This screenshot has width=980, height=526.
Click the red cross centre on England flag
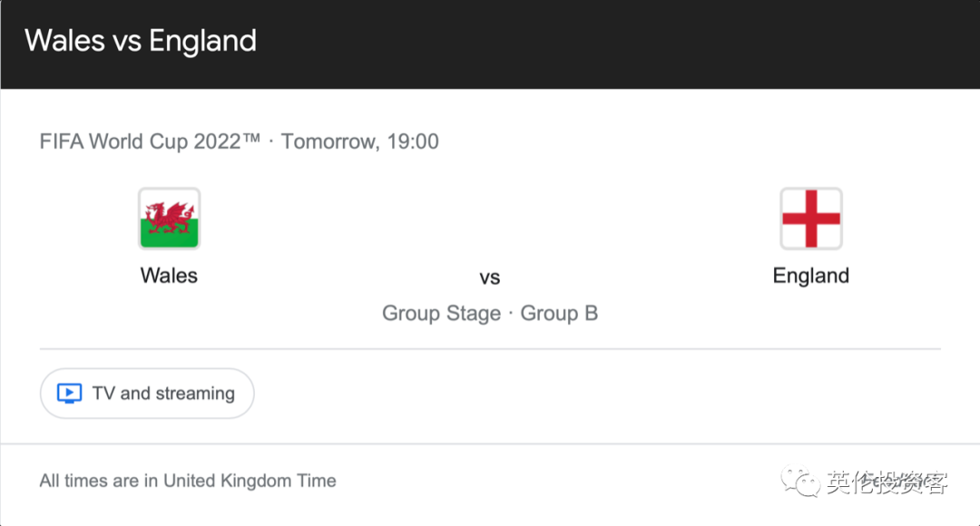pos(810,219)
